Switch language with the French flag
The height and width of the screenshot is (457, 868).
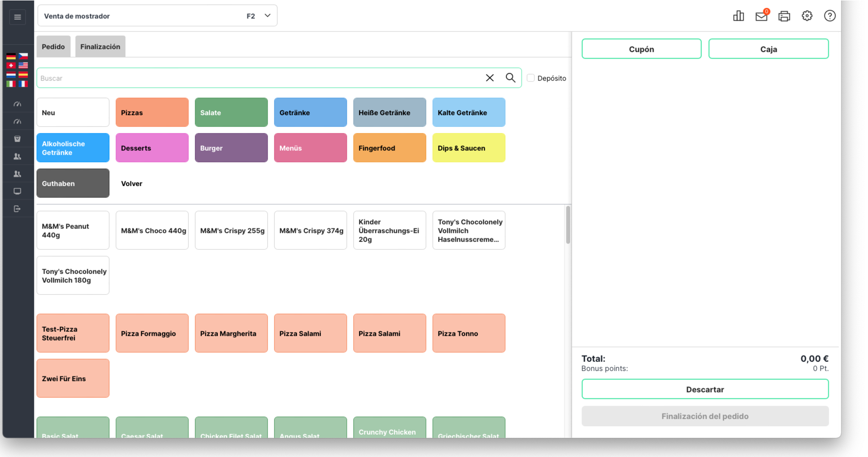23,84
